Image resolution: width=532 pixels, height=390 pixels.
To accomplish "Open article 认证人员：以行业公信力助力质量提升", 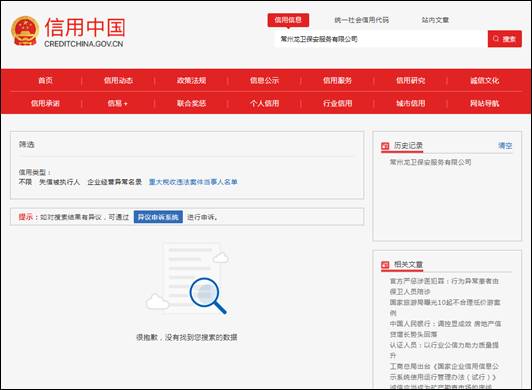I will (x=444, y=350).
